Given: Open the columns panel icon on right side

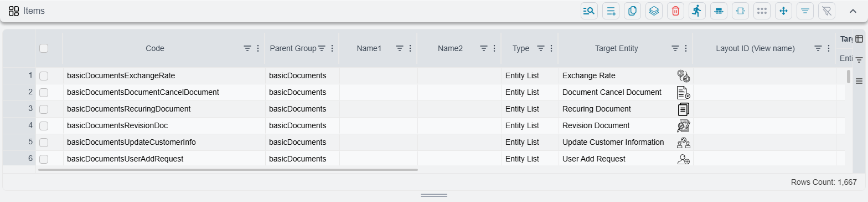Looking at the screenshot, I should pos(859,39).
